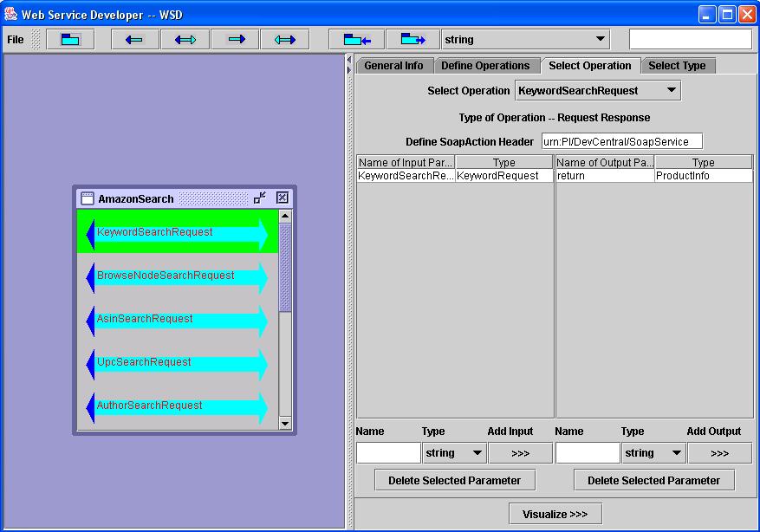Select the AsinSearchRequest operation arrow
760x532 pixels.
tap(178, 320)
